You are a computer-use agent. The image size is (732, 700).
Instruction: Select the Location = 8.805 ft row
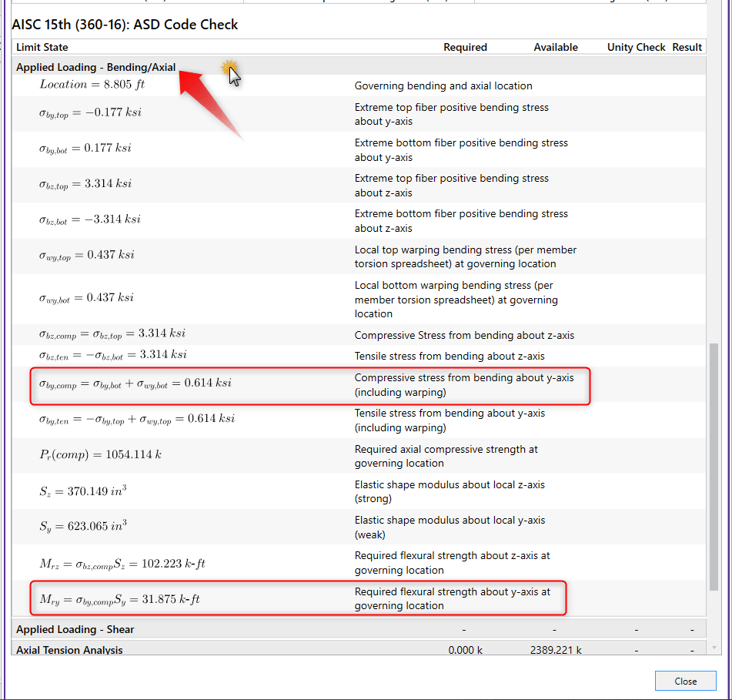[x=92, y=85]
